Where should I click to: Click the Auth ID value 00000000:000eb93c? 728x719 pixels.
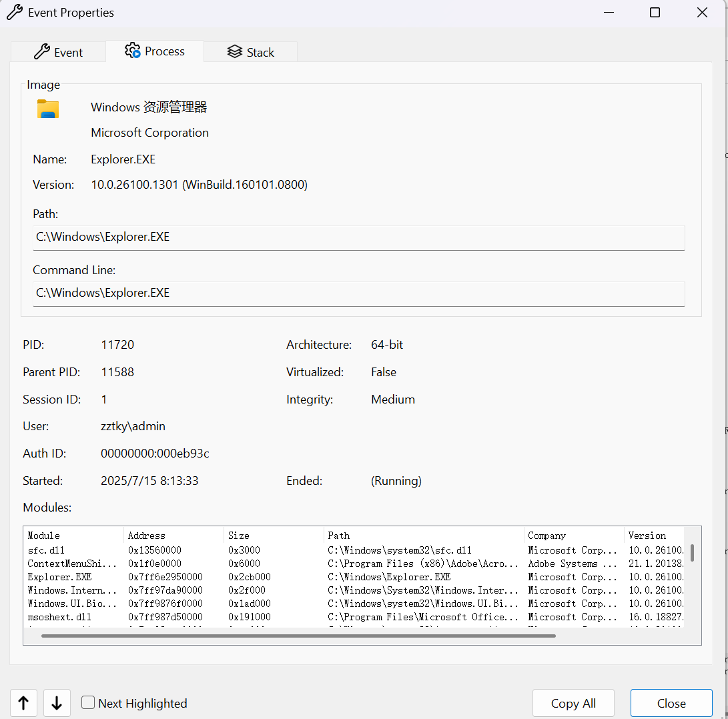(155, 454)
